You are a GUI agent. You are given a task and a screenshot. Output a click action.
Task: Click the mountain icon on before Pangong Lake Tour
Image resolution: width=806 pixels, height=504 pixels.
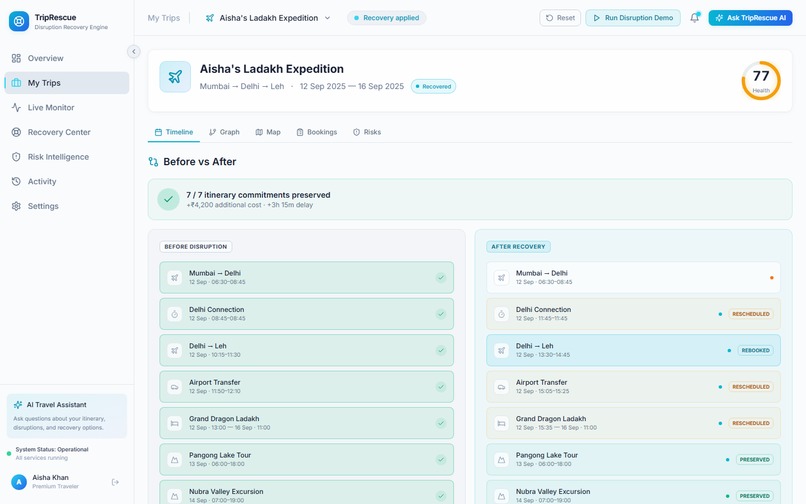click(x=175, y=460)
